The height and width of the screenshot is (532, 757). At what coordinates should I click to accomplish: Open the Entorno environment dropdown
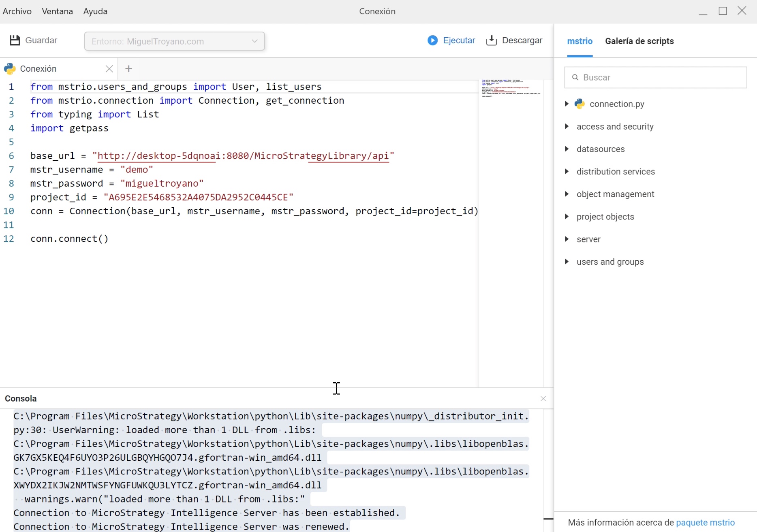(x=175, y=41)
